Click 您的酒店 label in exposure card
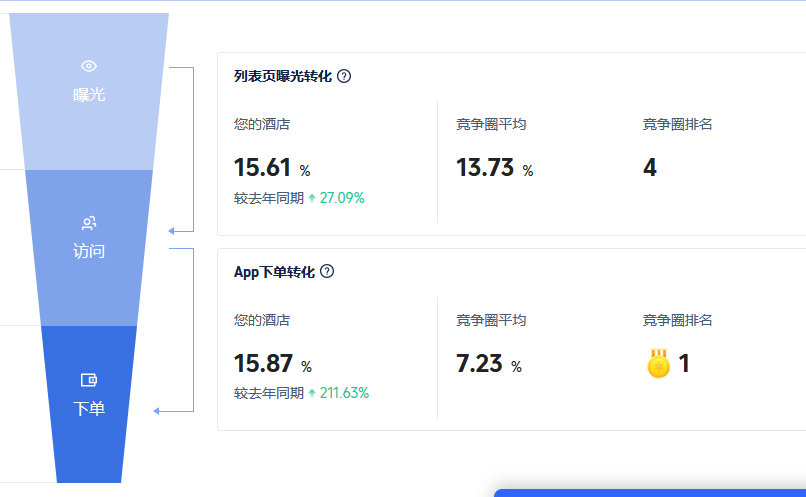Screen dimensions: 806x497 [x=262, y=124]
